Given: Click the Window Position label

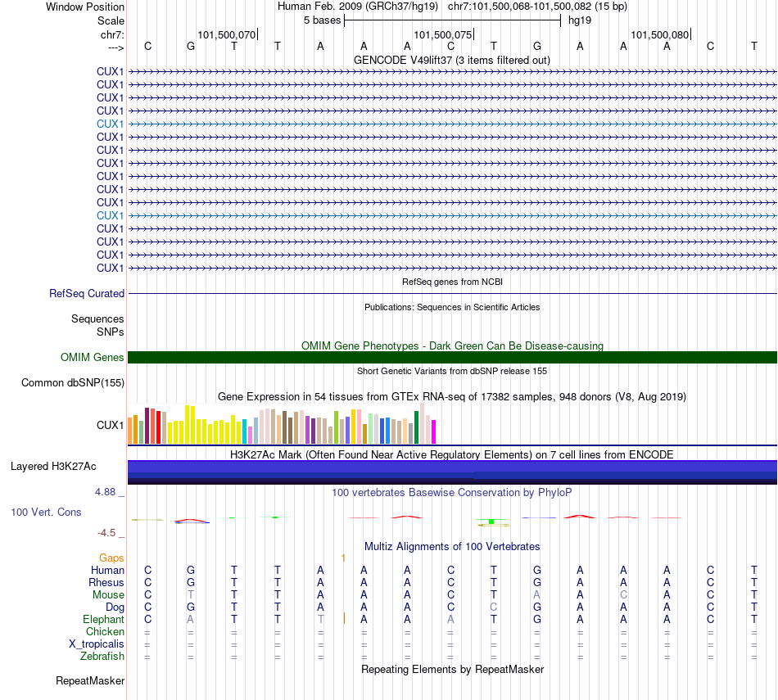Looking at the screenshot, I should [85, 7].
